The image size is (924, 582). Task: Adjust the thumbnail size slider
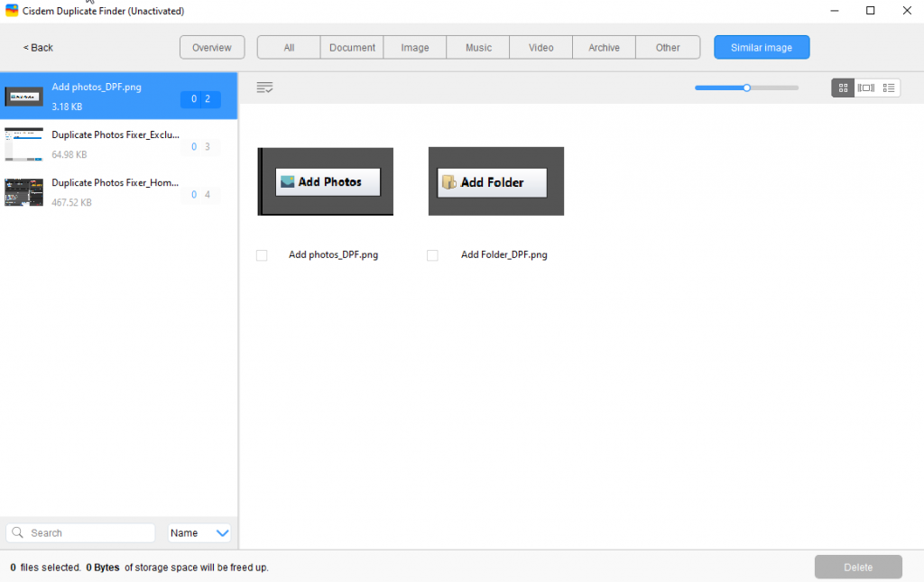746,88
